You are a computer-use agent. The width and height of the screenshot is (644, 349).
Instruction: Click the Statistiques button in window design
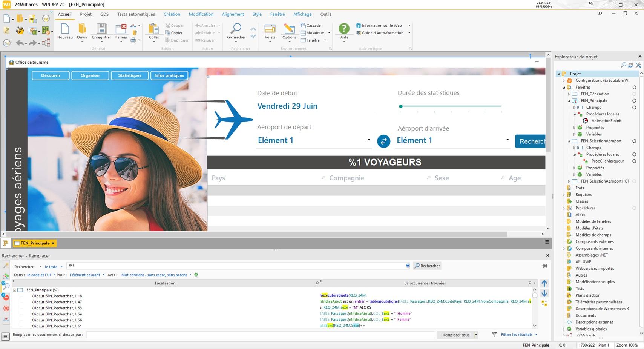[x=130, y=75]
